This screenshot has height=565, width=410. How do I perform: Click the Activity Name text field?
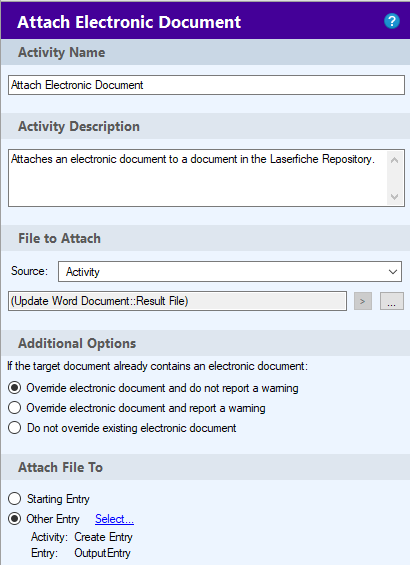(206, 85)
